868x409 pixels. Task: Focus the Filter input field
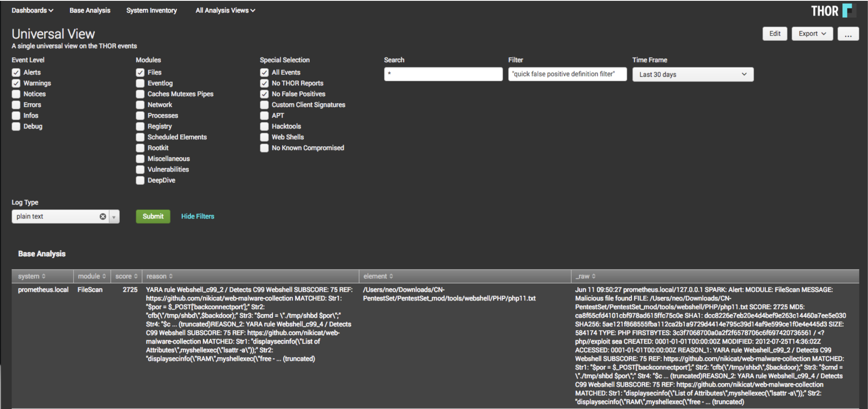567,74
